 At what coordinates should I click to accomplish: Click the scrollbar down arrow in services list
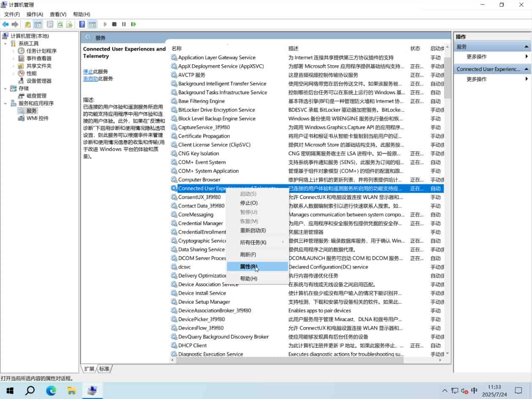pyautogui.click(x=447, y=354)
